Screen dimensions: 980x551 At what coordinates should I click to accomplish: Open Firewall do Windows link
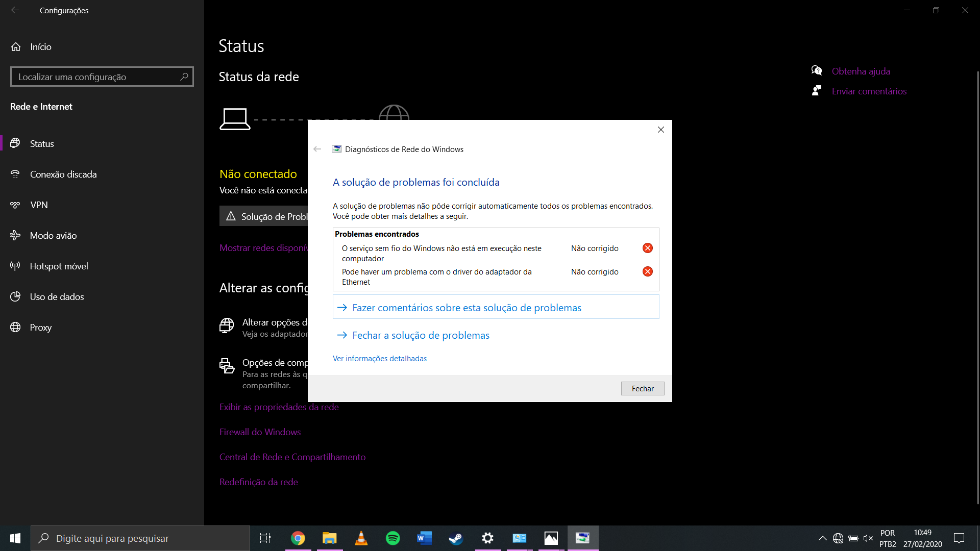[260, 432]
